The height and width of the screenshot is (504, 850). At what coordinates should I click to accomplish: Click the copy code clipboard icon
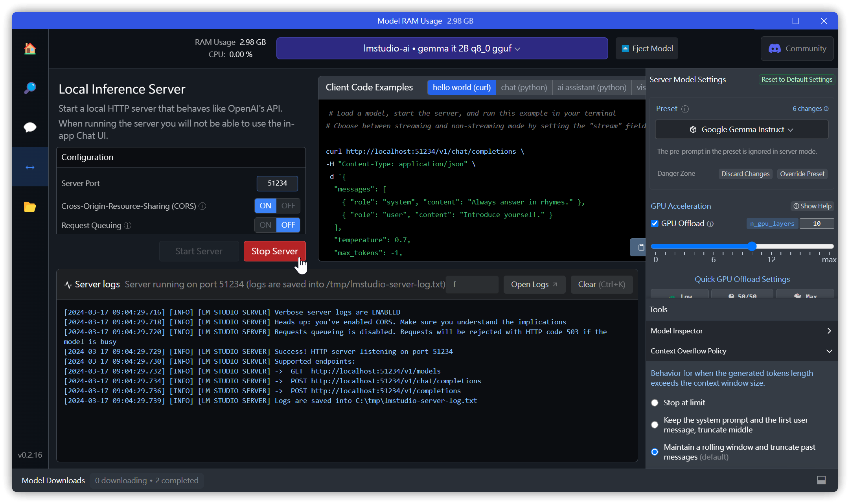click(641, 247)
